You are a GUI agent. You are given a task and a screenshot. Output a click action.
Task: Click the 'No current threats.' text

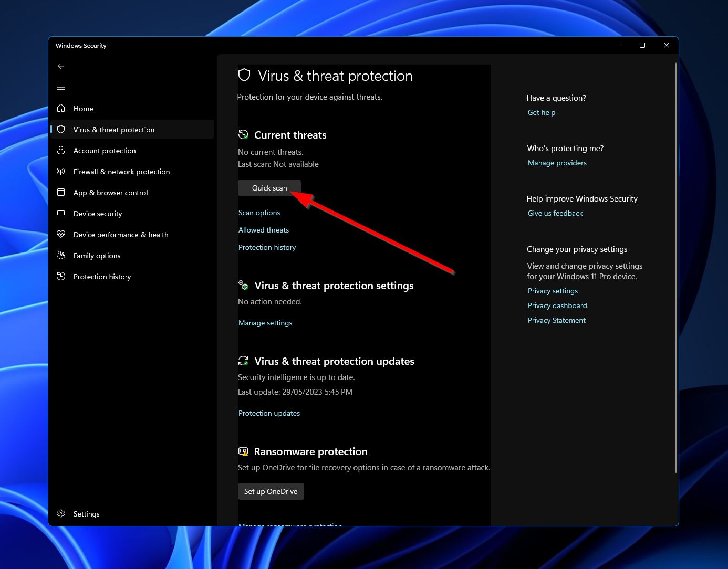pyautogui.click(x=271, y=152)
